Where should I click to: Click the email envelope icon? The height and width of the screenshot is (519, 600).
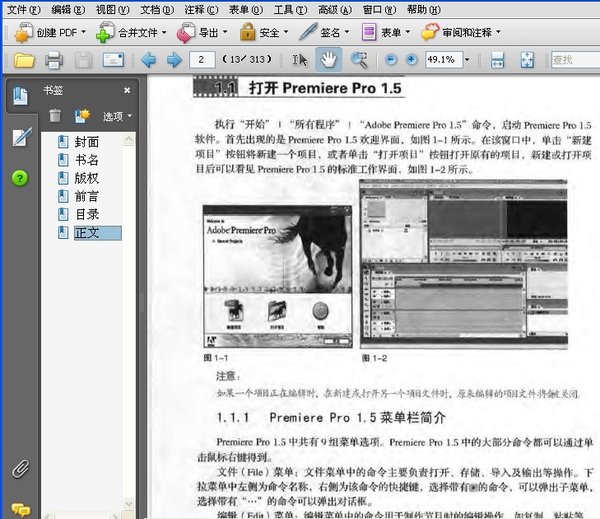tap(113, 60)
